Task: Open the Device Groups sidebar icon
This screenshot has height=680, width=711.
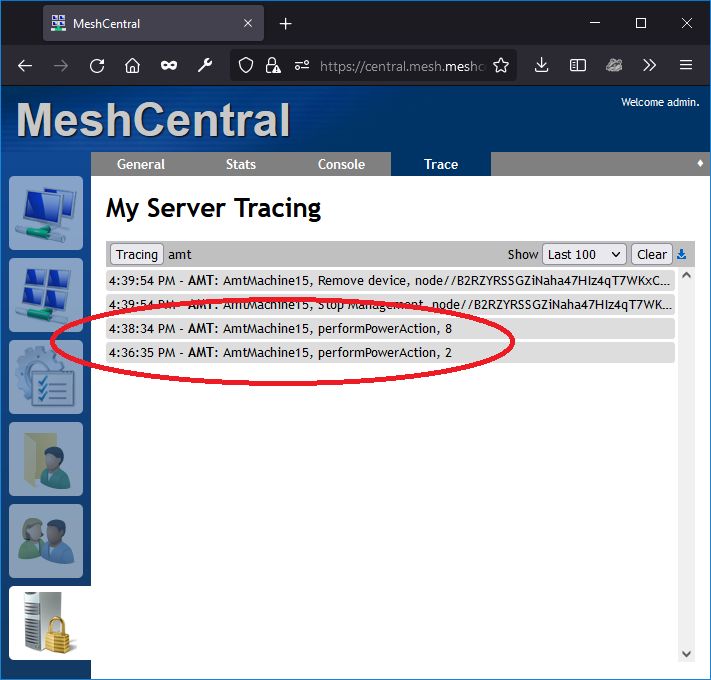Action: click(46, 295)
